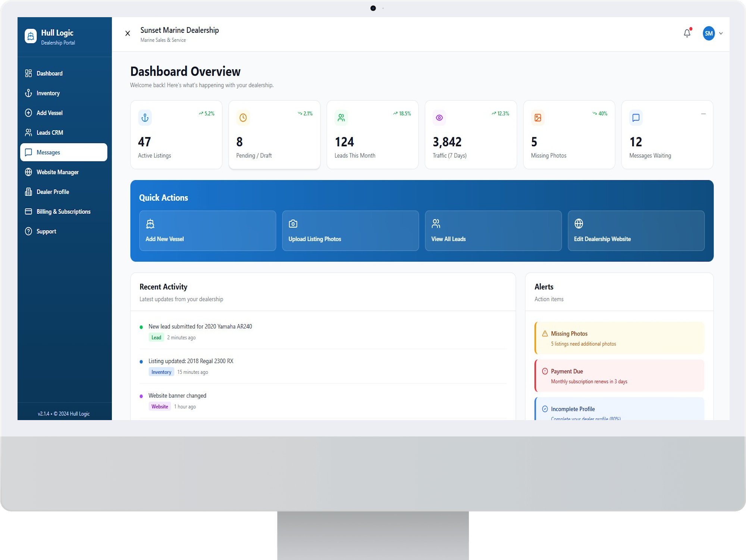Click the Add New Vessel quick action
This screenshot has width=746, height=560.
click(207, 231)
